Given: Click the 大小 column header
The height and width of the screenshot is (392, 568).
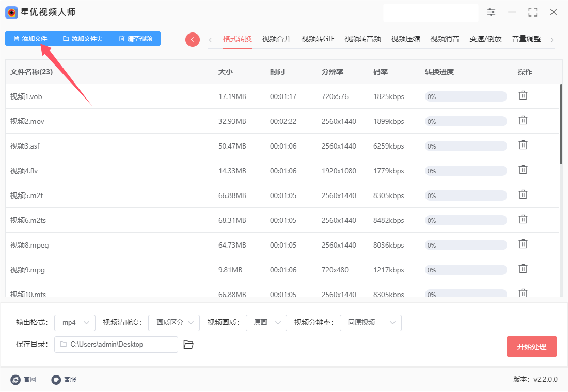Looking at the screenshot, I should pos(225,72).
